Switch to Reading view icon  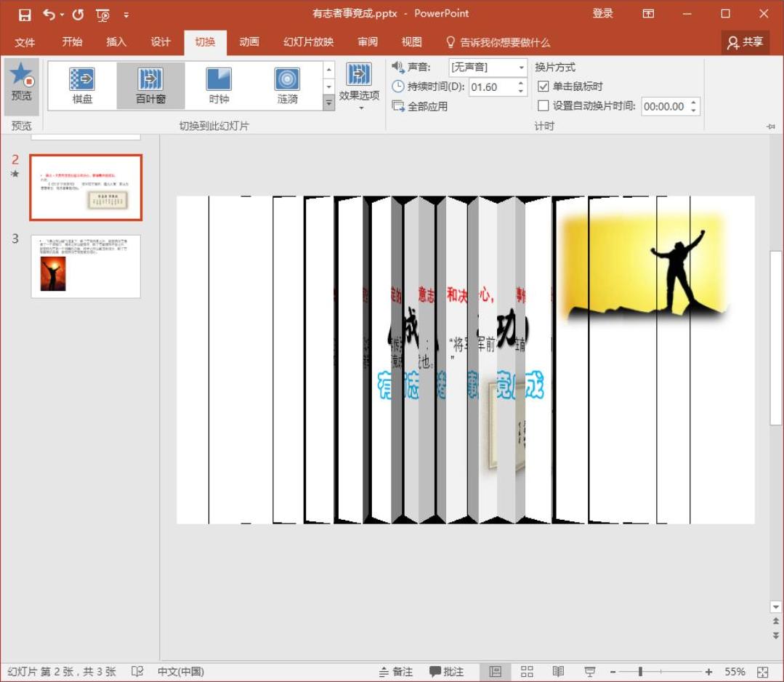click(x=558, y=672)
